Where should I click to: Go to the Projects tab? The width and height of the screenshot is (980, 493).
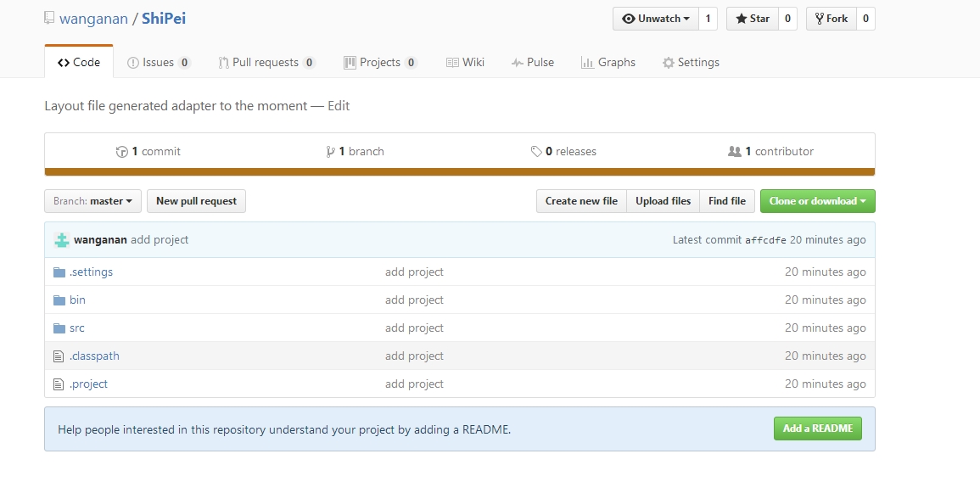380,63
